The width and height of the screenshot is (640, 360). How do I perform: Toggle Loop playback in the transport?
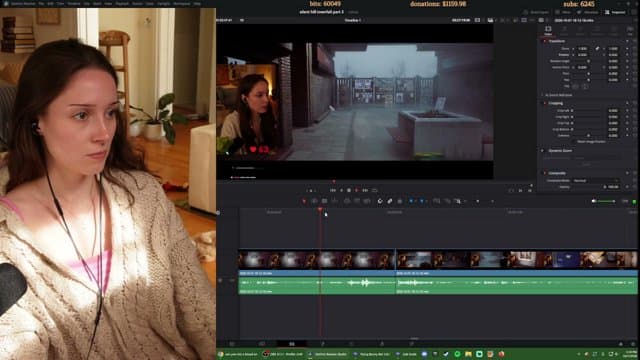374,190
